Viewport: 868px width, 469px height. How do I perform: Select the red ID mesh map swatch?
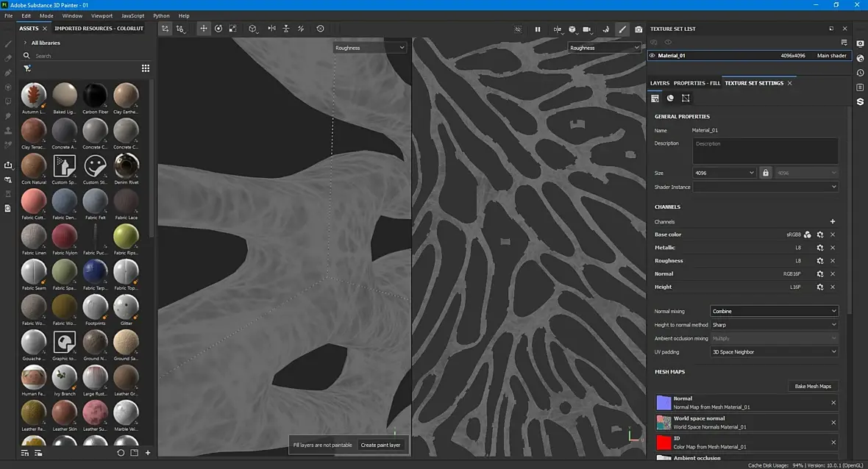coord(664,443)
